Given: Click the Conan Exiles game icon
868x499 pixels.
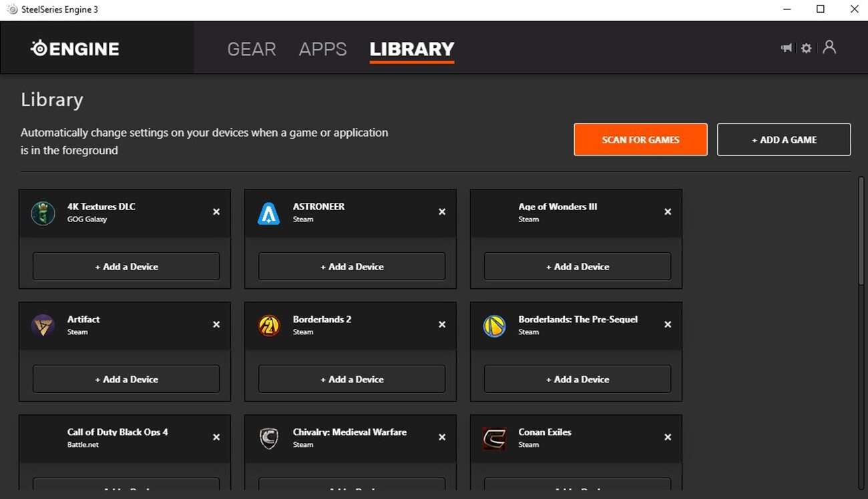Looking at the screenshot, I should pyautogui.click(x=494, y=438).
